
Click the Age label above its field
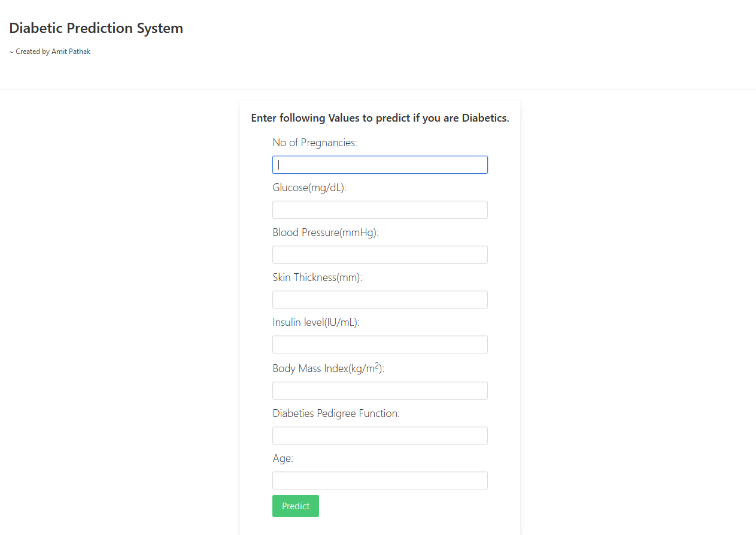click(x=282, y=458)
